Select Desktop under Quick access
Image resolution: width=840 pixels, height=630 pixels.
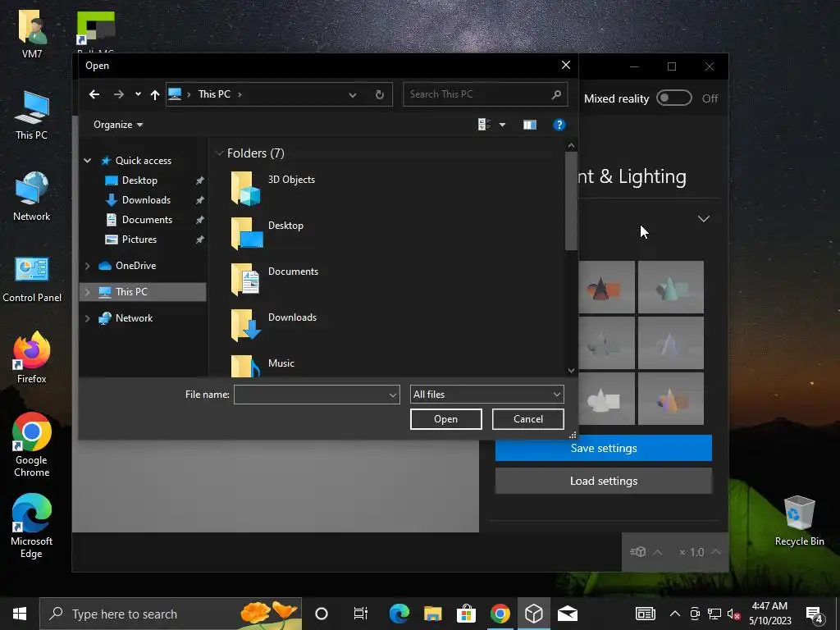[x=139, y=180]
